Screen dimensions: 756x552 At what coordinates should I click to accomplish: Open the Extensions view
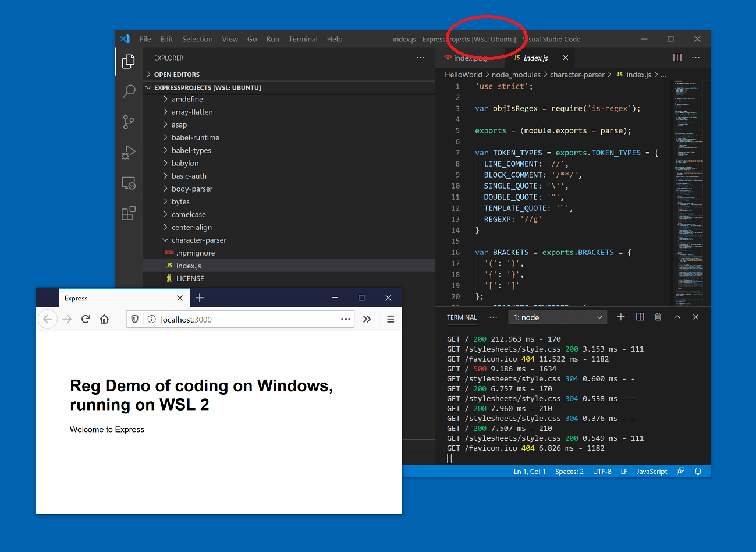[x=129, y=213]
